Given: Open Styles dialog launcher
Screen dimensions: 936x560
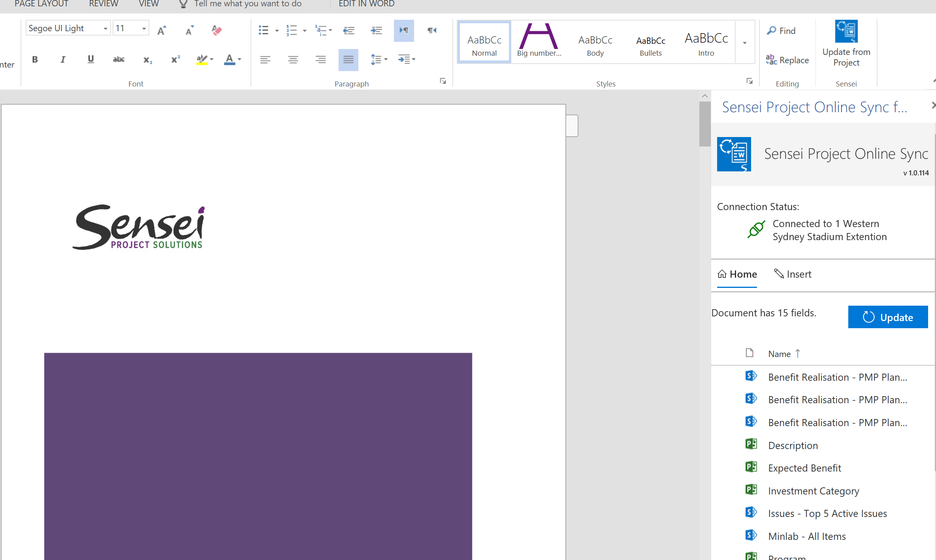Looking at the screenshot, I should click(x=750, y=81).
